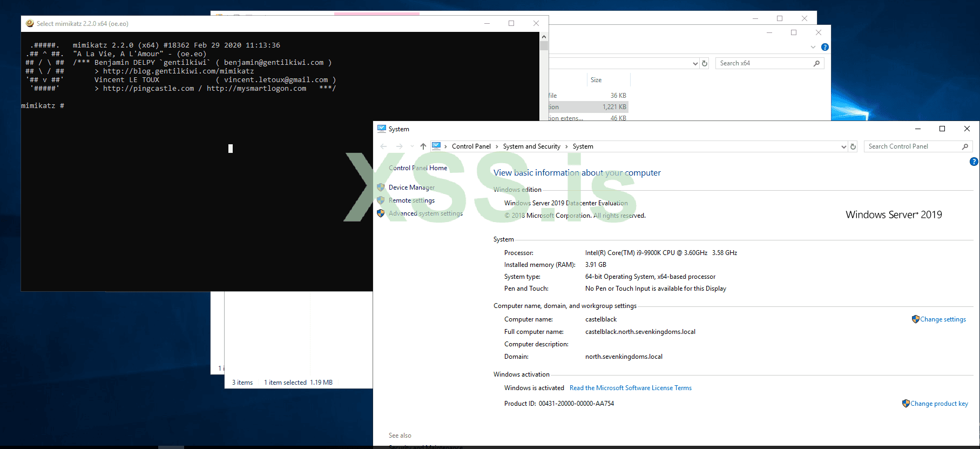This screenshot has width=980, height=449.
Task: Expand the chevron after Control Panel breadcrumb
Action: tap(497, 146)
